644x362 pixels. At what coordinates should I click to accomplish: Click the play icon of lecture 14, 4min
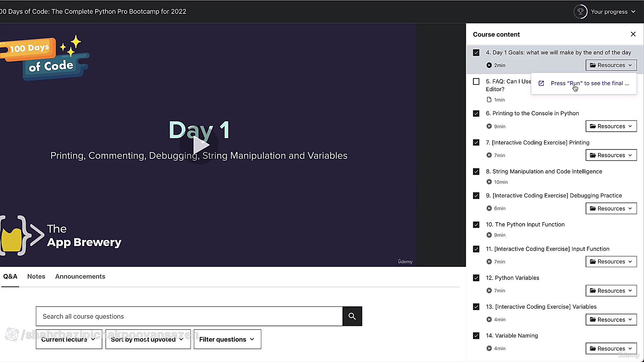tap(489, 348)
